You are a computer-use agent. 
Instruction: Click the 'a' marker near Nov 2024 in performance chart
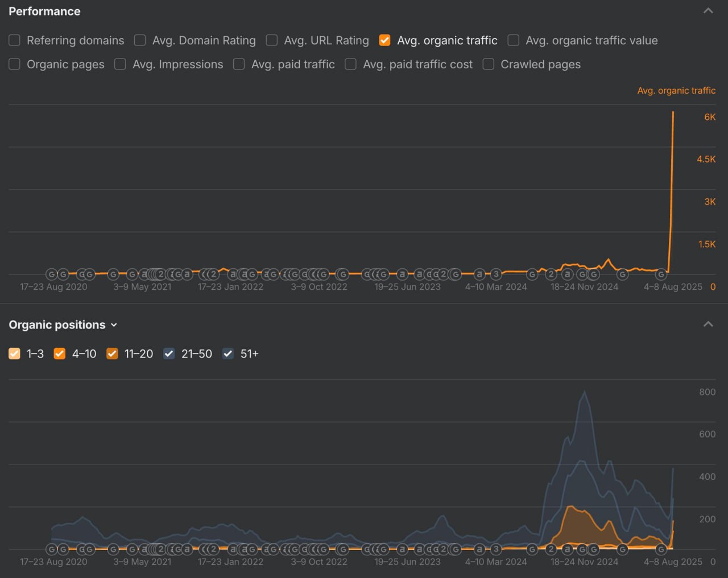tap(567, 275)
